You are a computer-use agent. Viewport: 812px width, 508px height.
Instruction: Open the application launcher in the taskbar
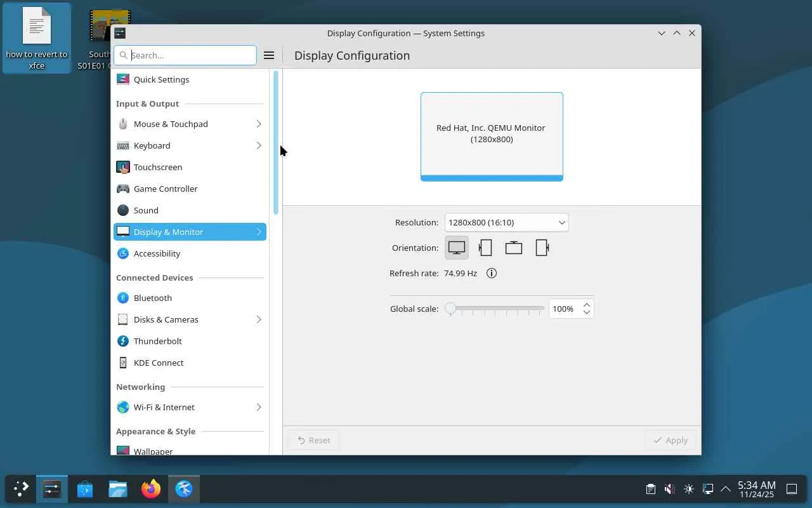(21, 488)
